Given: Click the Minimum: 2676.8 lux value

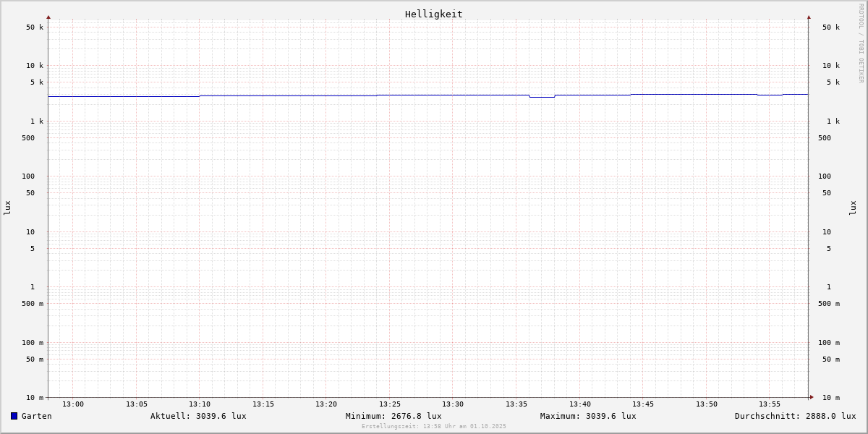Looking at the screenshot, I should [393, 416].
